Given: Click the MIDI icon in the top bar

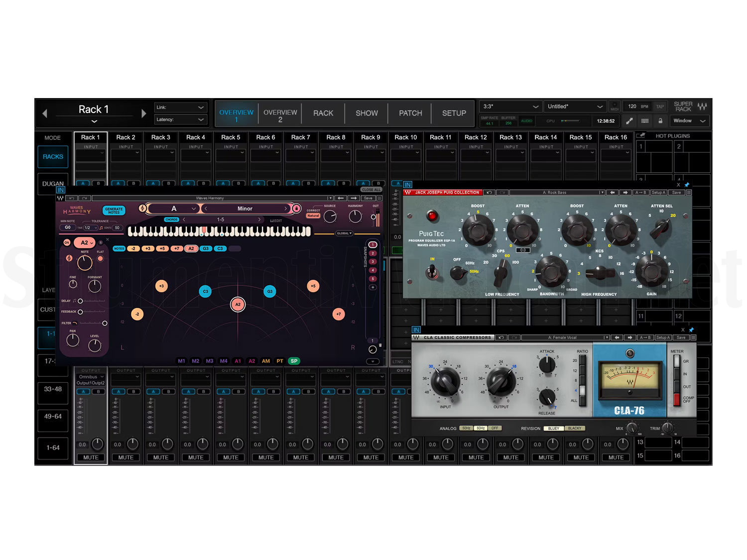Looking at the screenshot, I should coord(615,107).
